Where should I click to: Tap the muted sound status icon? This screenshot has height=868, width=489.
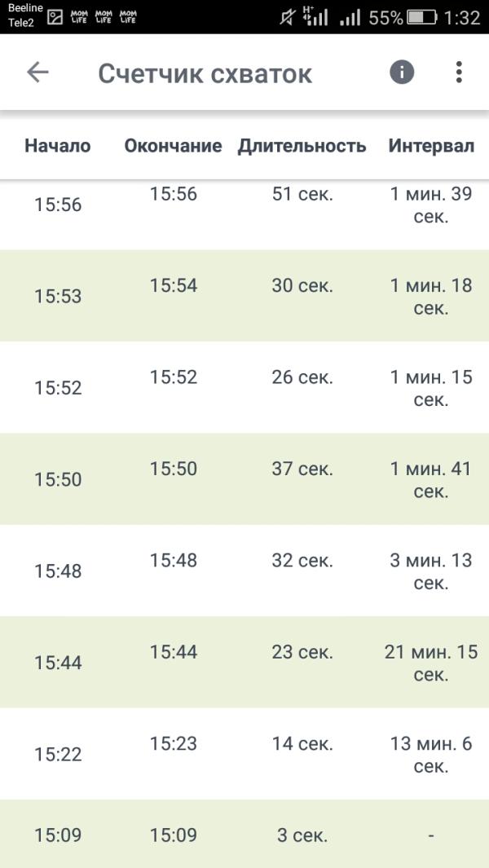coord(286,18)
